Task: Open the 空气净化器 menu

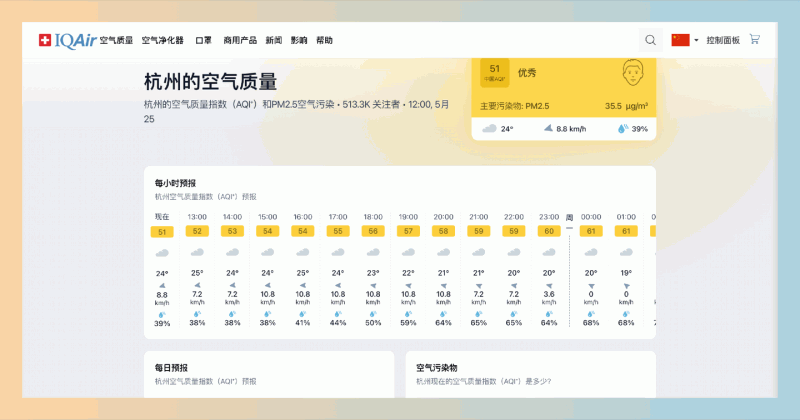Action: (x=163, y=40)
